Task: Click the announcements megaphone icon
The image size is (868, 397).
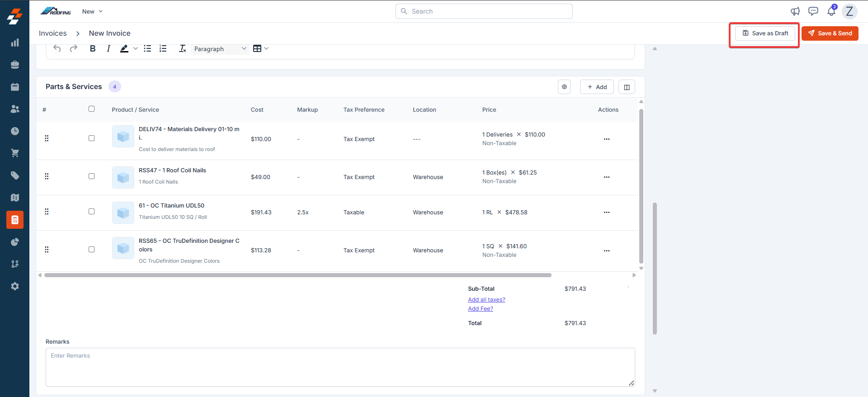Action: 795,11
